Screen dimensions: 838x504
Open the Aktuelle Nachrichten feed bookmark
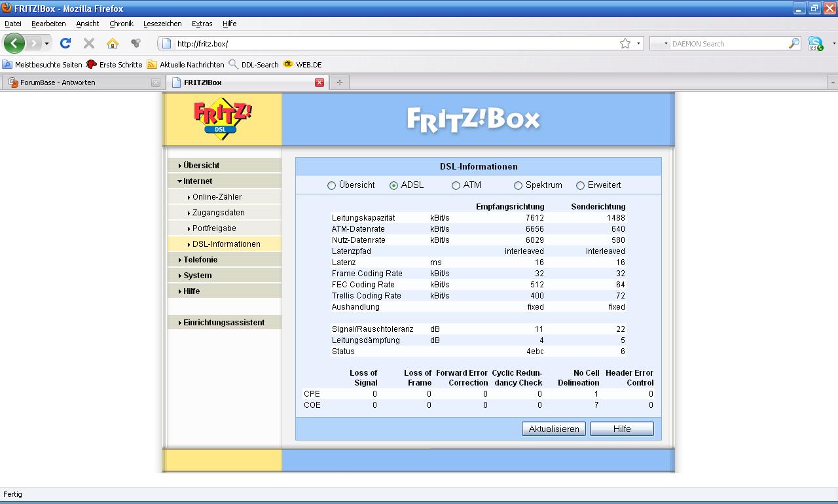click(x=185, y=65)
